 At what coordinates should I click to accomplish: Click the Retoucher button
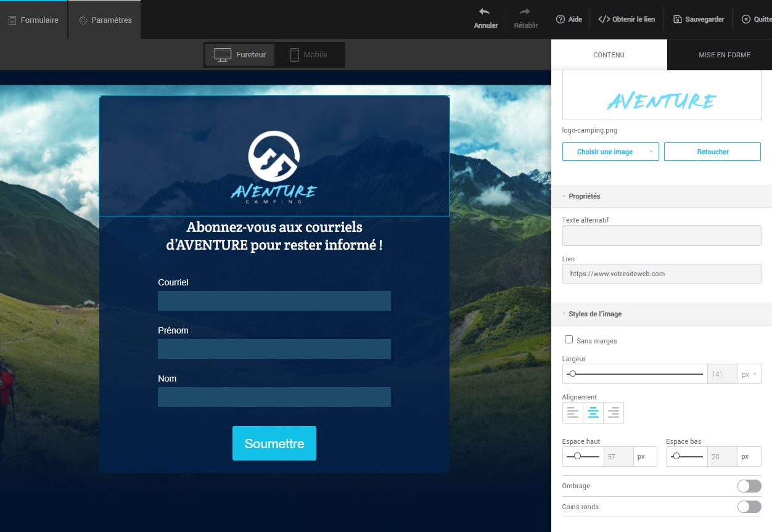(x=712, y=152)
